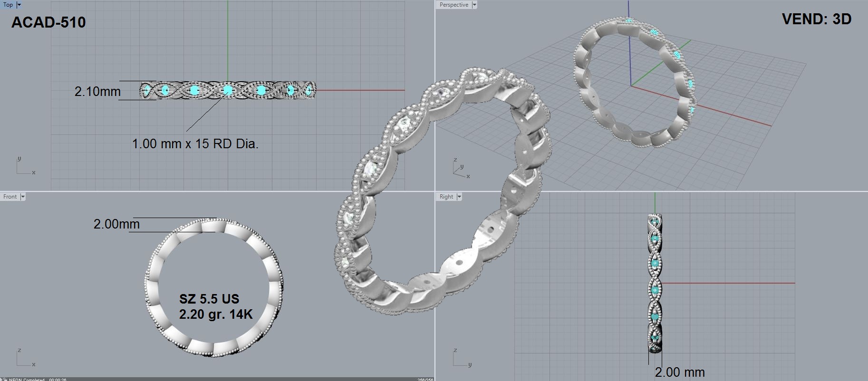Expand the Right viewport menu arrow

click(459, 197)
